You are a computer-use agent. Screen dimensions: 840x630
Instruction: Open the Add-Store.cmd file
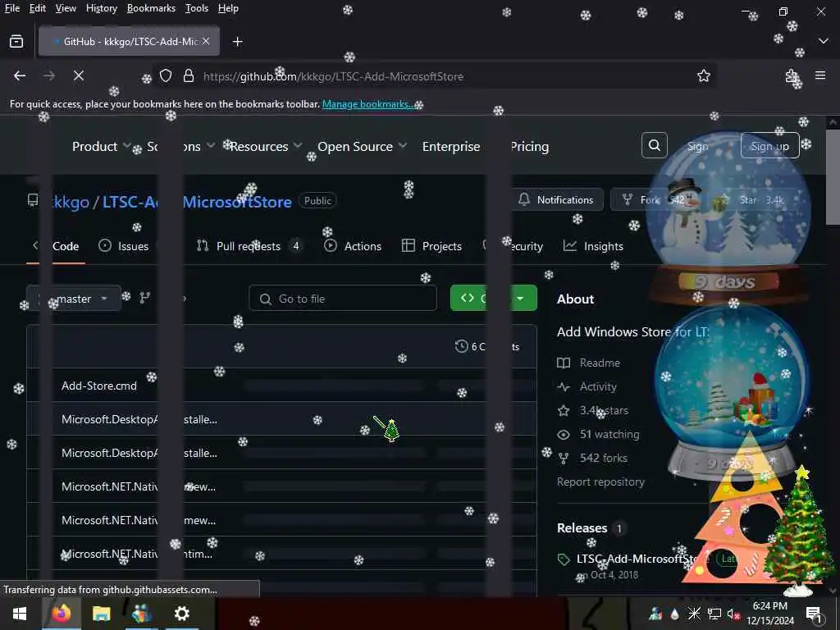click(99, 386)
